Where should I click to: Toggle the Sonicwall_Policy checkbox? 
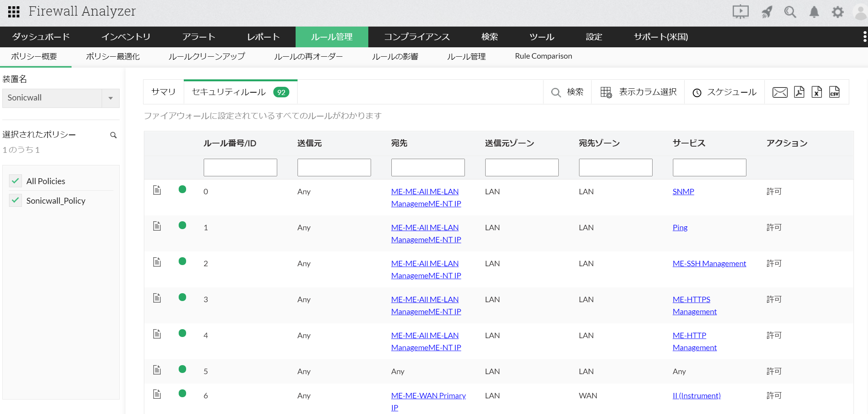click(16, 201)
